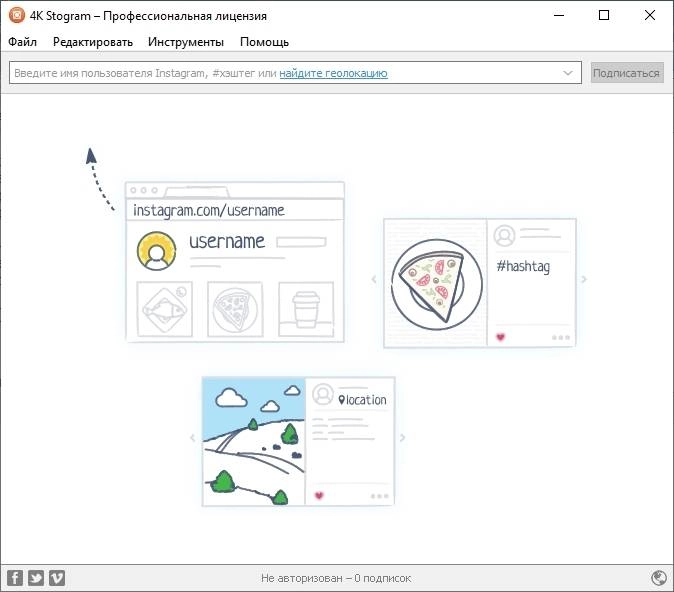Open the Twitter icon in status bar
The height and width of the screenshot is (592, 674).
tap(36, 578)
